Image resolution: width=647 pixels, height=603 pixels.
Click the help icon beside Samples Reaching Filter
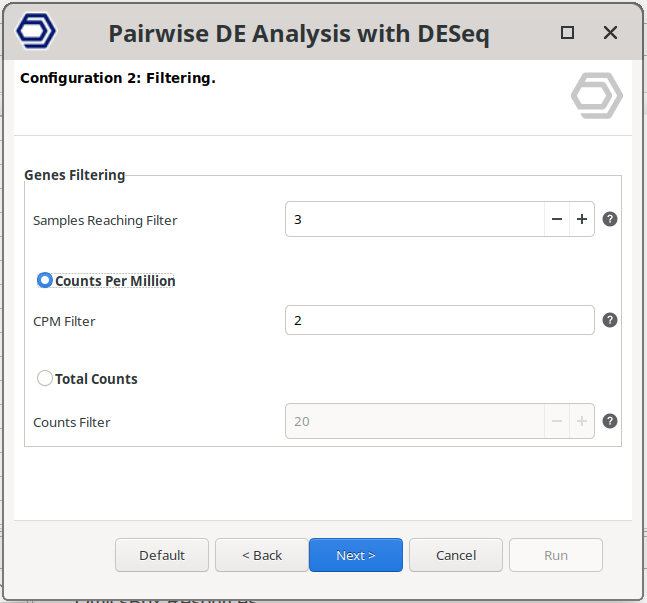point(610,219)
